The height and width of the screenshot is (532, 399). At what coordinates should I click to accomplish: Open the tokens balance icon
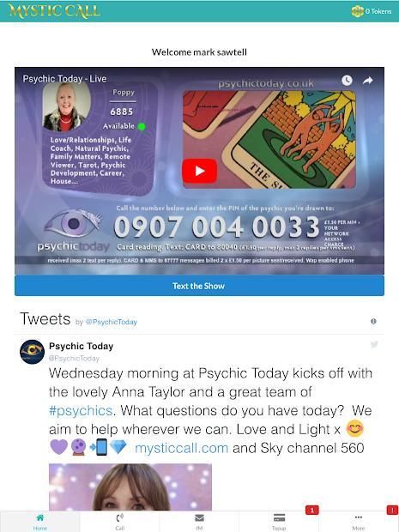pyautogui.click(x=358, y=11)
